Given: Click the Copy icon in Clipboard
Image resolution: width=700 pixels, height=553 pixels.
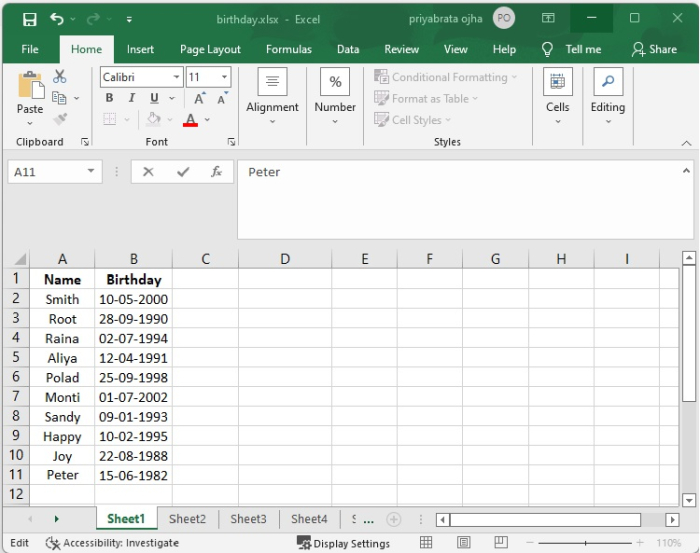Looking at the screenshot, I should click(x=59, y=98).
